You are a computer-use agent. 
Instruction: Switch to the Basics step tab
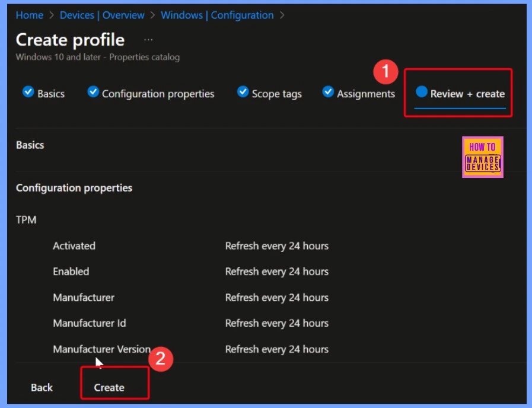coord(43,93)
